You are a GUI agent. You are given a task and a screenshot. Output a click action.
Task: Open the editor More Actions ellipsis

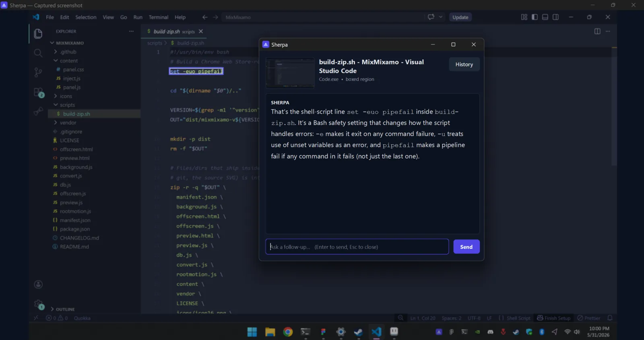(x=608, y=31)
